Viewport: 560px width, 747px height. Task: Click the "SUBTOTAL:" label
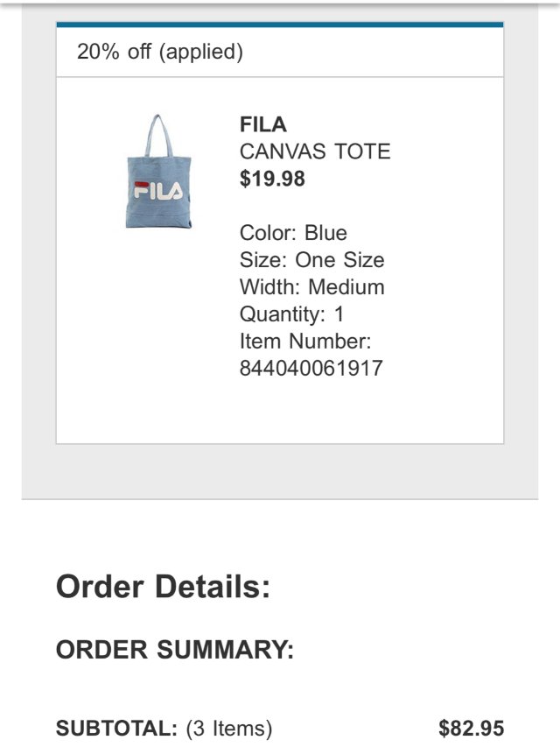(x=117, y=728)
